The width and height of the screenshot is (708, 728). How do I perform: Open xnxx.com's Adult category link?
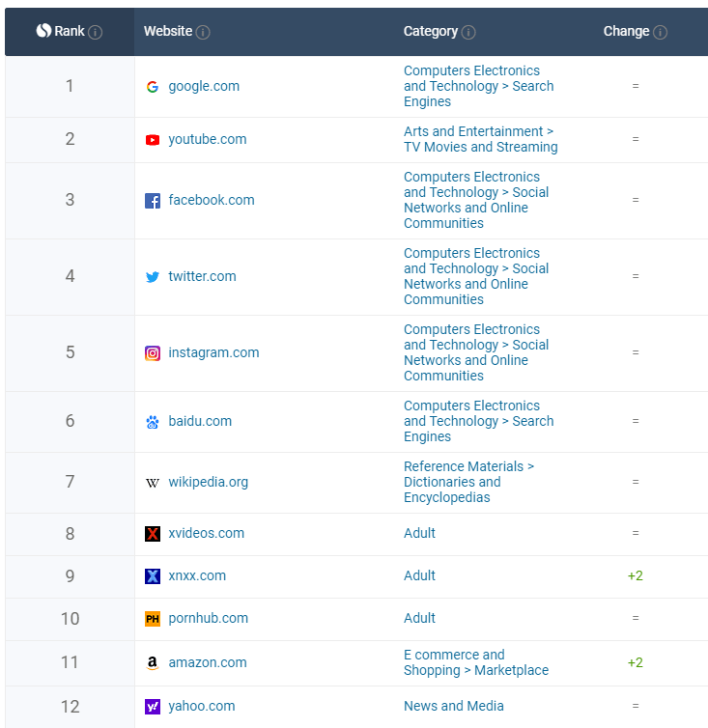419,575
